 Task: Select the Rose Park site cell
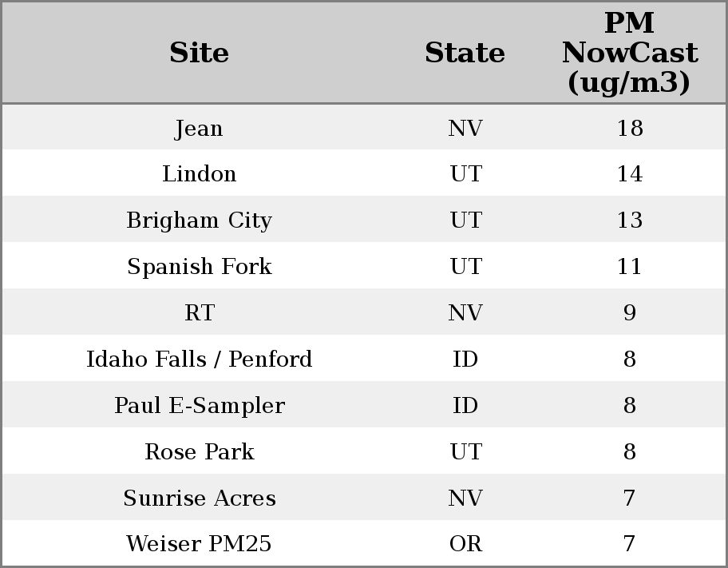pos(199,452)
